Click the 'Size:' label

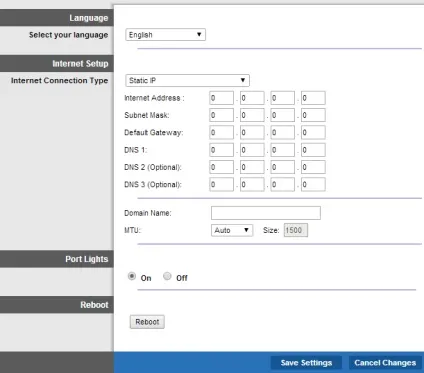coord(271,230)
